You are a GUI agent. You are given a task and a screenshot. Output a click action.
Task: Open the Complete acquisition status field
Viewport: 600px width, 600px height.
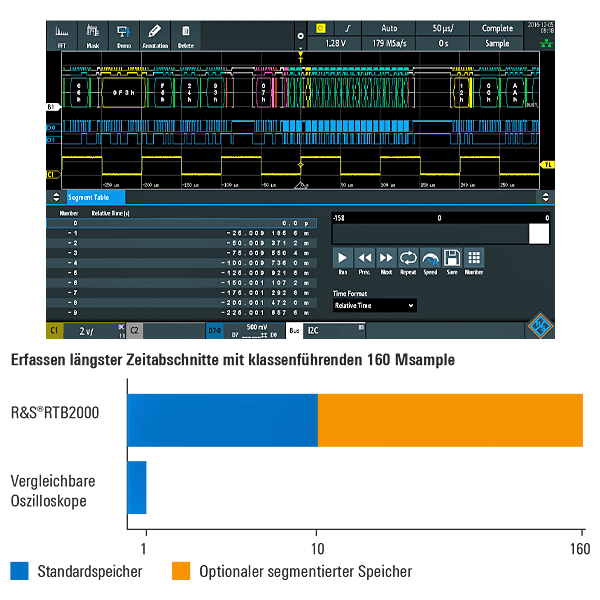tap(497, 28)
